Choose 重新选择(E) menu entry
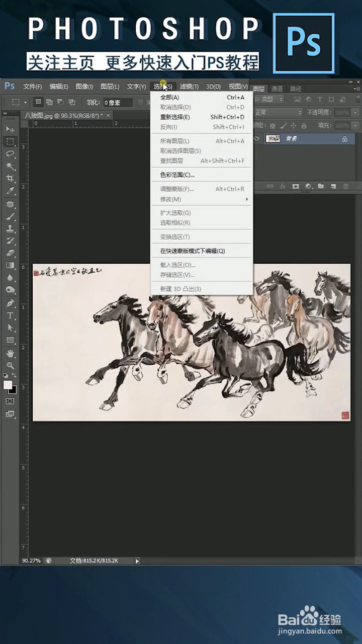The width and height of the screenshot is (362, 644). pyautogui.click(x=201, y=117)
